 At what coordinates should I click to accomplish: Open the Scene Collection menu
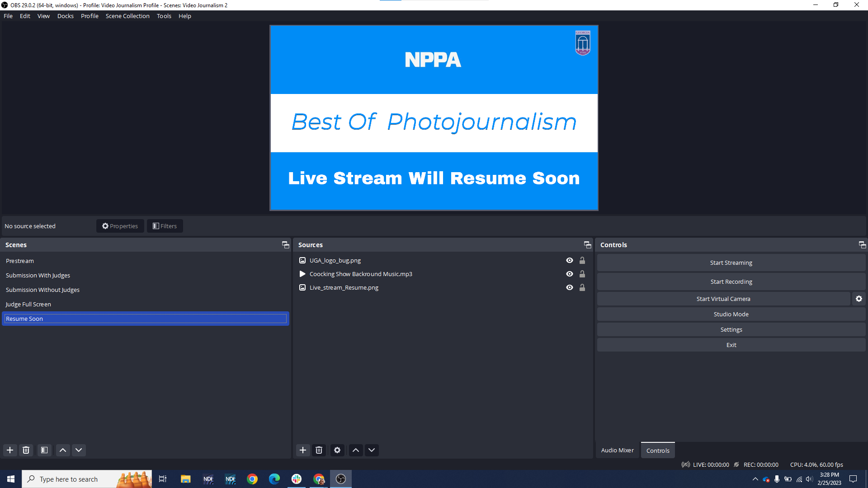(127, 16)
